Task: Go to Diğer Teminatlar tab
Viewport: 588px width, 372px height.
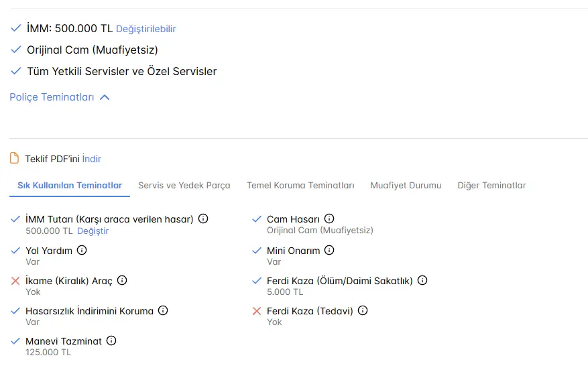Action: point(491,185)
